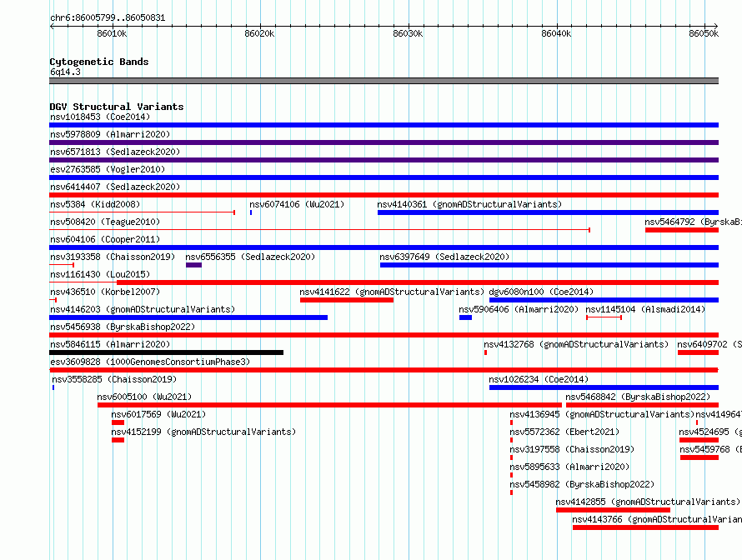Select nsv4146203 (gnomADStructuralVariants) label
742x560 pixels.
pyautogui.click(x=143, y=309)
